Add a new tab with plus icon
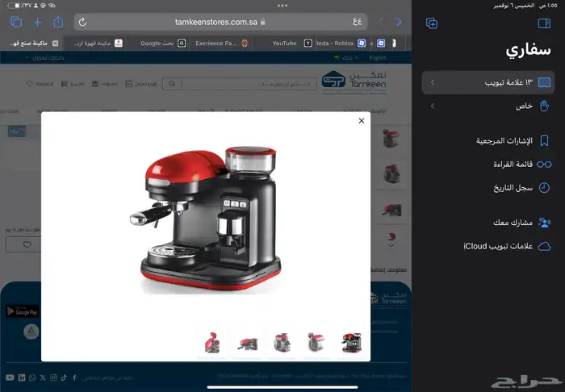Image resolution: width=565 pixels, height=392 pixels. 37,23
